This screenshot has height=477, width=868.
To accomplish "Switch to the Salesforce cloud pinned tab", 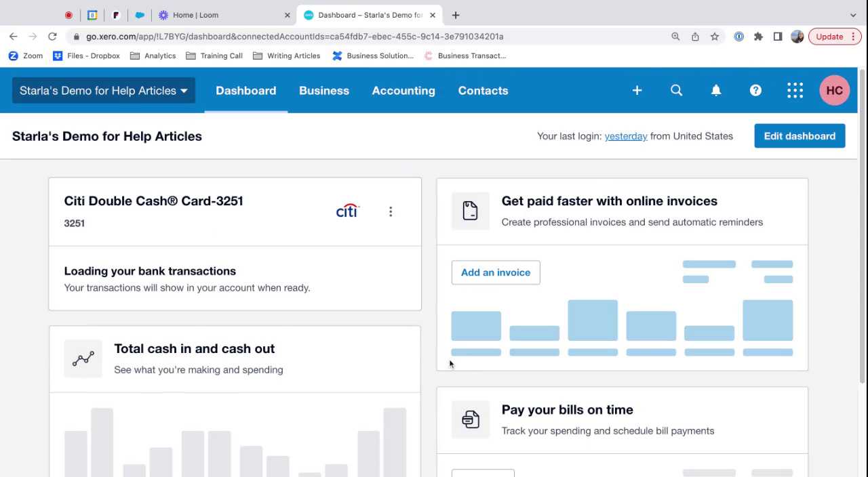I will (x=140, y=15).
